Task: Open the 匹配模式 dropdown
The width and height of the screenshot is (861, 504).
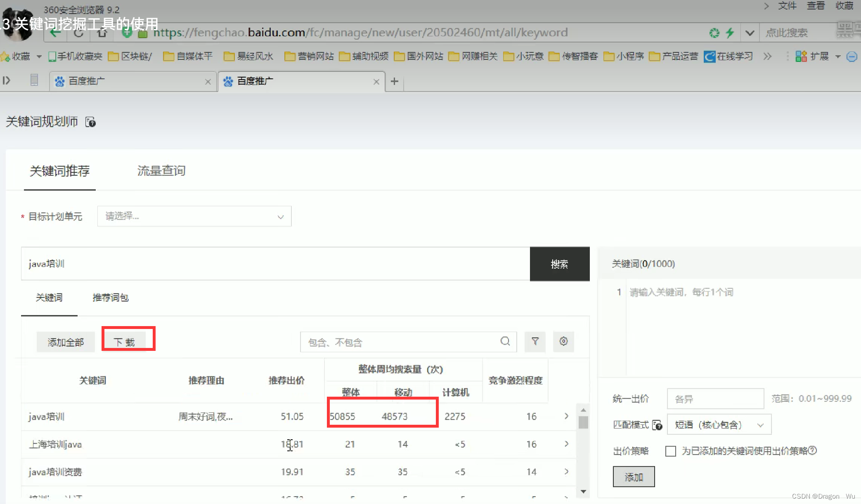Action: [719, 425]
